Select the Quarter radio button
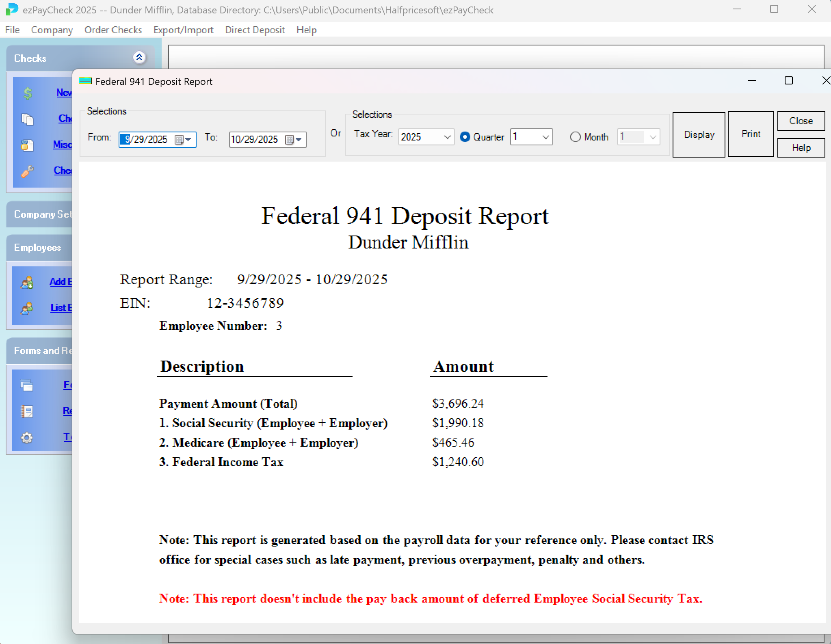 tap(465, 137)
